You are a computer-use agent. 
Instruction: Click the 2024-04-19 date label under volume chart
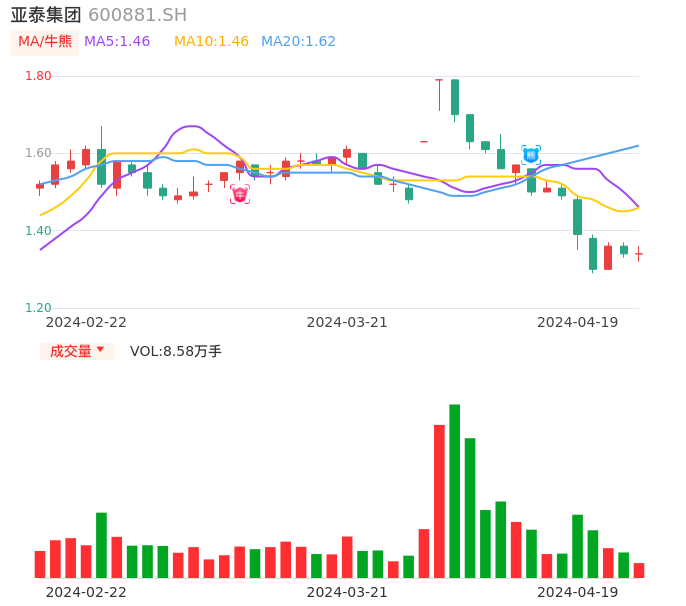(x=578, y=592)
